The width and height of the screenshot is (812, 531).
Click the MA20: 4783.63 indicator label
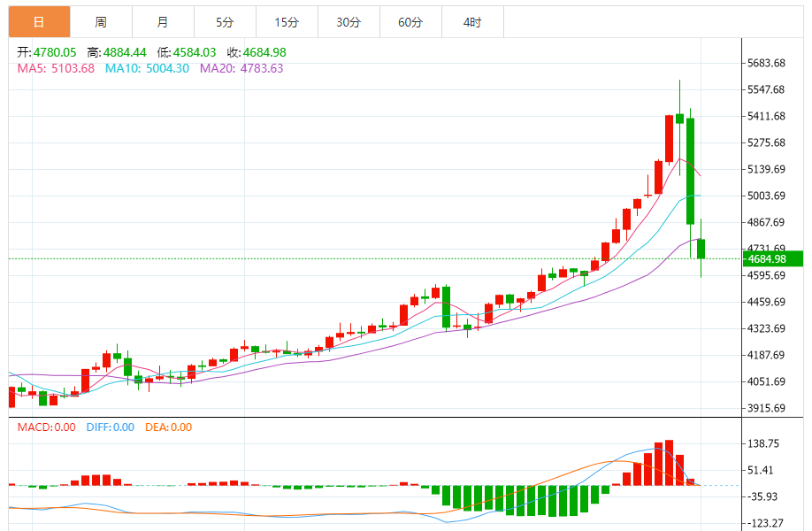coord(241,68)
